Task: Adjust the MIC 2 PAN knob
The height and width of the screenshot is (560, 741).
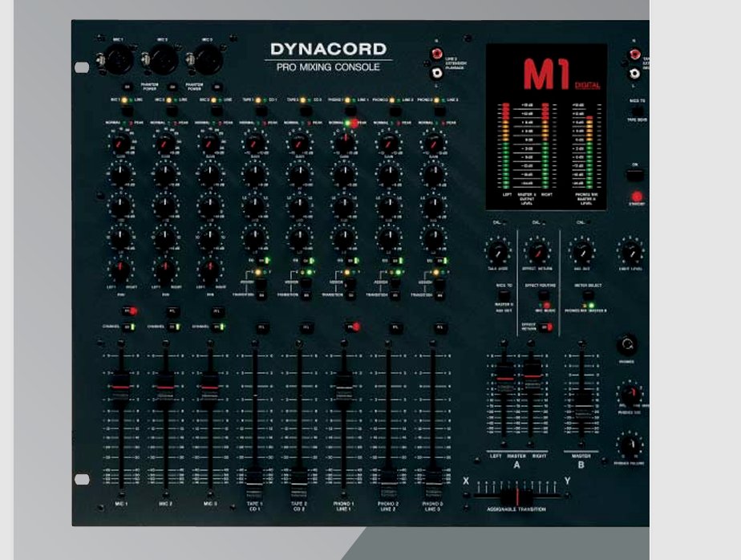Action: 165,270
